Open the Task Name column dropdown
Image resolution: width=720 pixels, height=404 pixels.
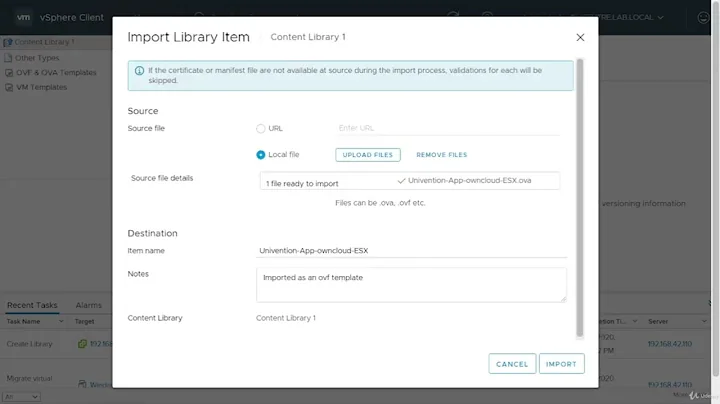[61, 321]
